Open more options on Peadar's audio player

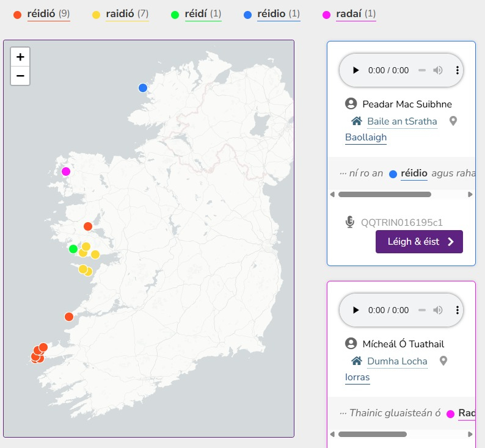click(457, 70)
